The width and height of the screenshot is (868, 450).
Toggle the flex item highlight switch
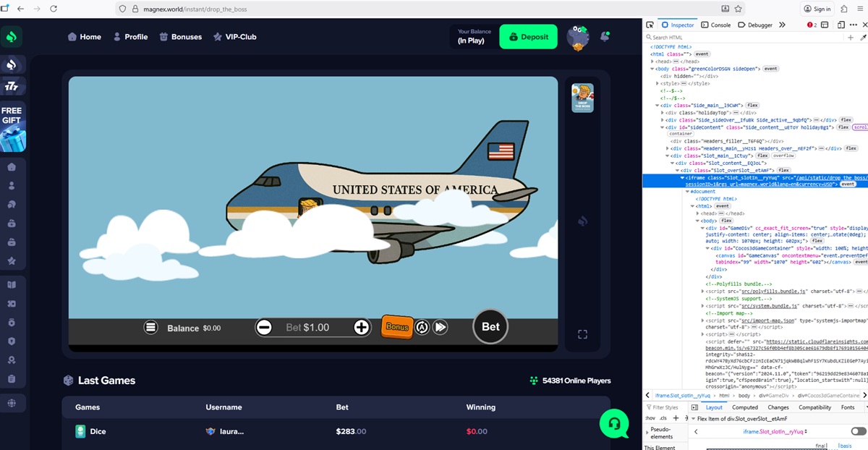pos(859,431)
